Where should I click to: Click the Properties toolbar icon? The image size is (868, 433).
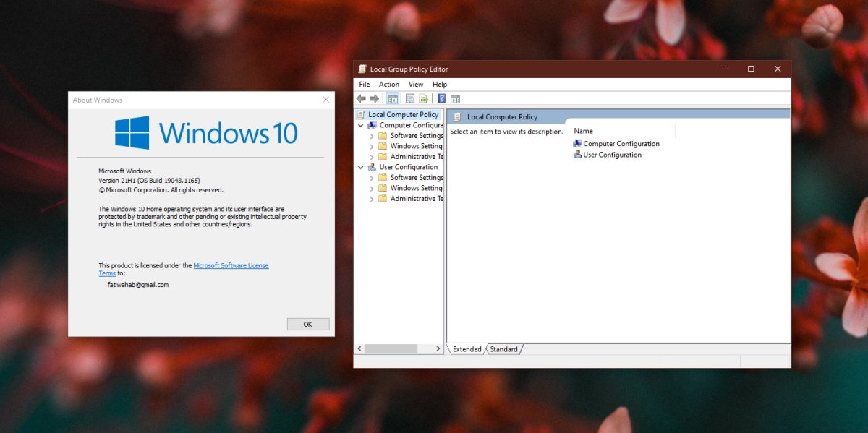tap(410, 98)
